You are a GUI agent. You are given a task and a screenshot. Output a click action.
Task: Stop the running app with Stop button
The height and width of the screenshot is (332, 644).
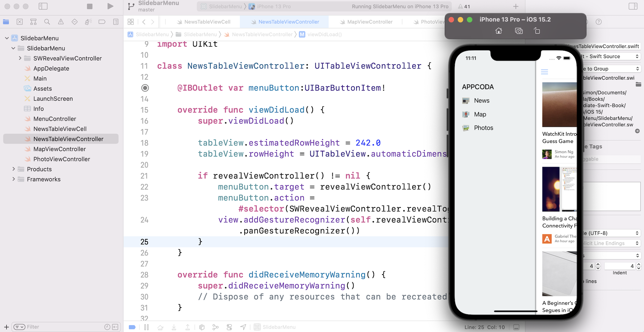90,6
